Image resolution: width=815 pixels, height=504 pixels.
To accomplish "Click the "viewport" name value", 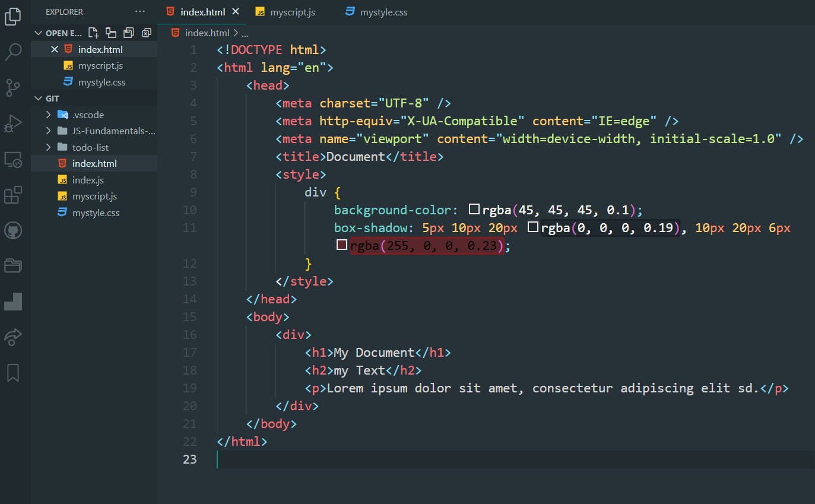I will tap(393, 138).
